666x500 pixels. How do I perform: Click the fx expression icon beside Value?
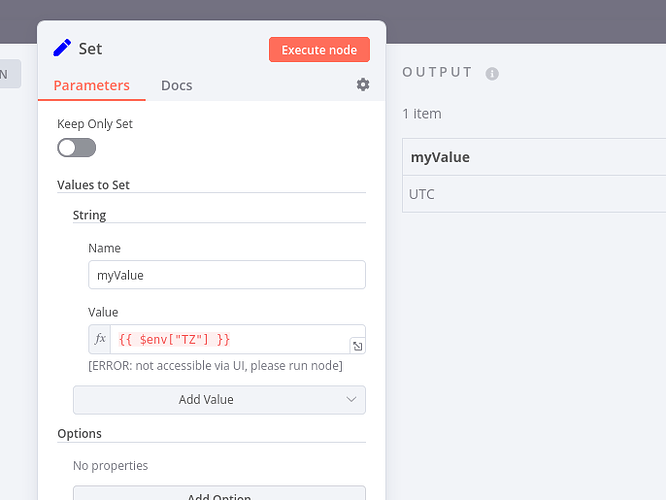(x=100, y=339)
